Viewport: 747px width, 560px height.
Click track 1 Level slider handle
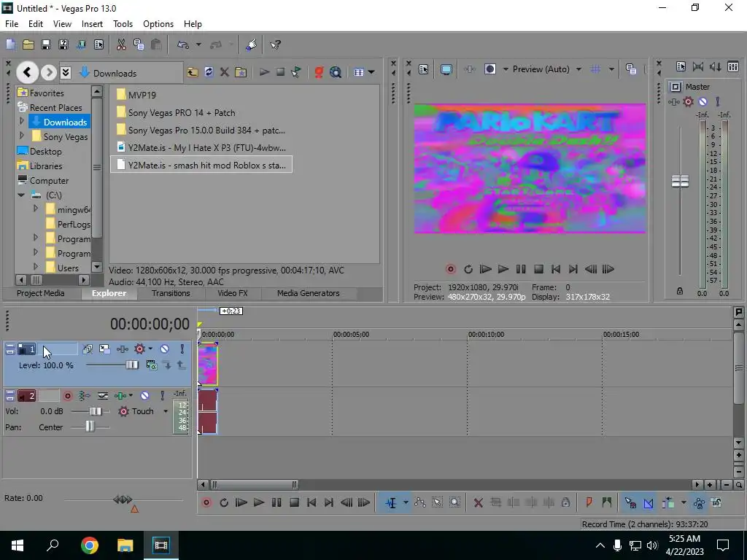click(x=132, y=365)
